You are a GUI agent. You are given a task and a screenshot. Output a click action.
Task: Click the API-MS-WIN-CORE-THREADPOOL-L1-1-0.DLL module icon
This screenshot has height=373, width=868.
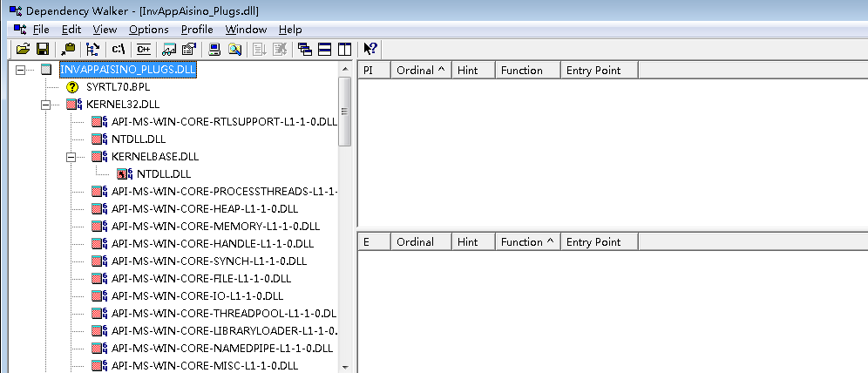pos(99,313)
